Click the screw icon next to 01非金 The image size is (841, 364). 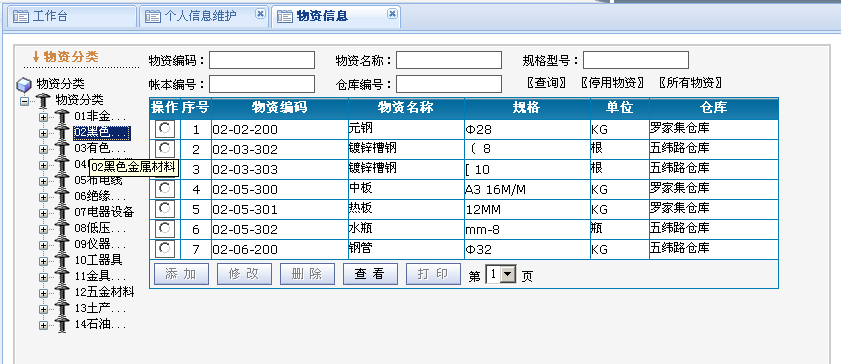point(62,116)
